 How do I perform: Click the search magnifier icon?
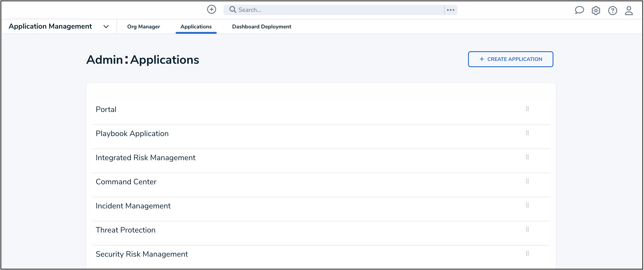click(233, 9)
